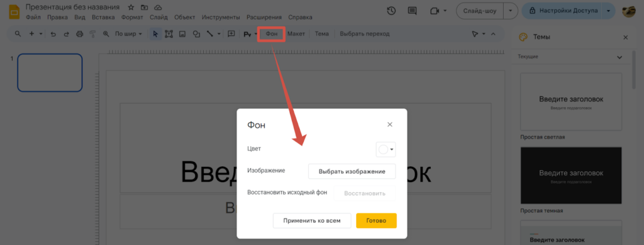Open the Вид menu
Screen dimensions: 644x245
[x=80, y=17]
